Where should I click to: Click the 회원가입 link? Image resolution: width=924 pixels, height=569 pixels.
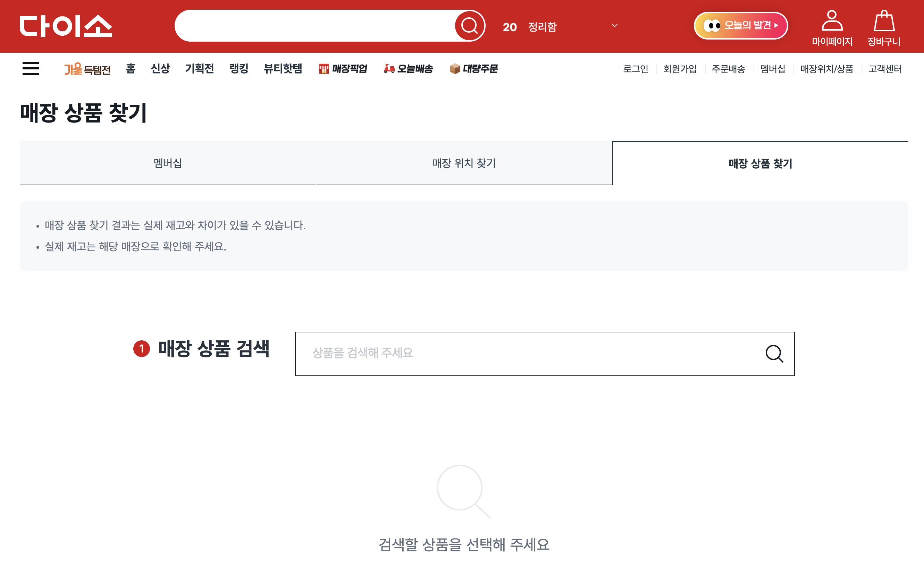pyautogui.click(x=680, y=69)
